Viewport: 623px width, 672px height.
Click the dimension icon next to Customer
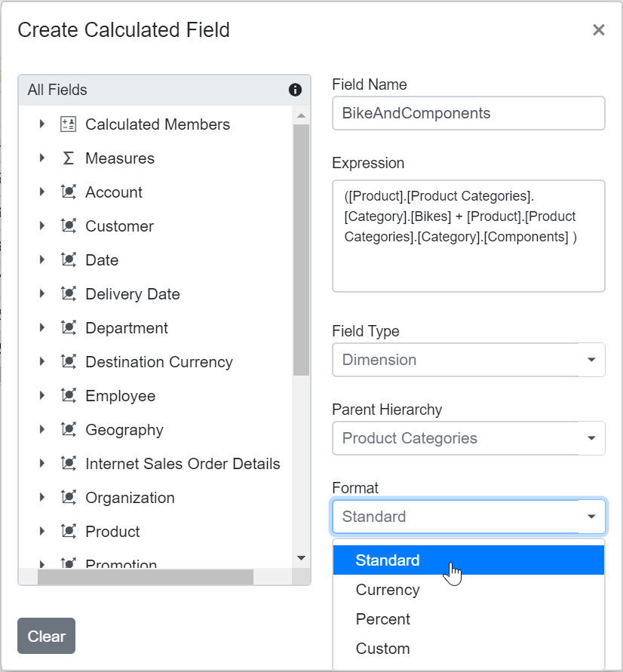click(69, 226)
